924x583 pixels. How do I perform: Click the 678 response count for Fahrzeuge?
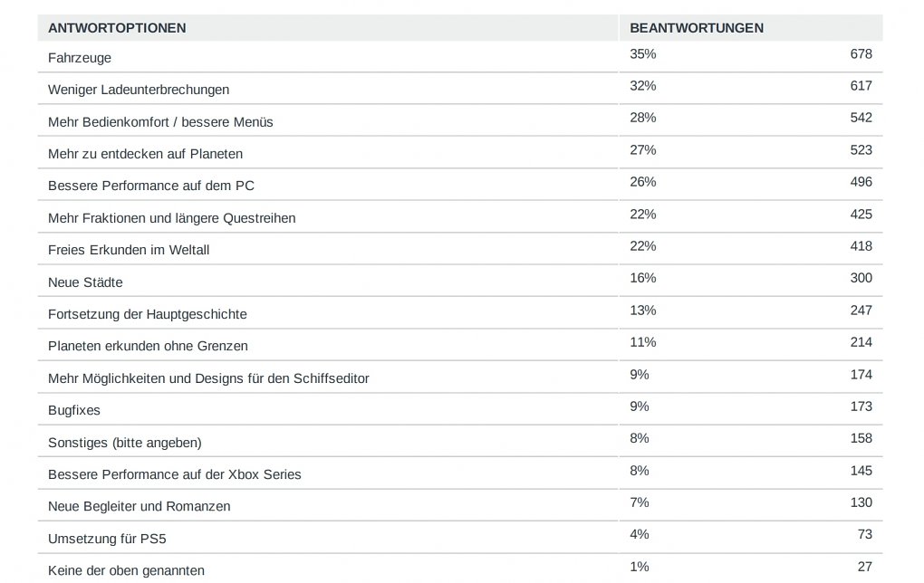(x=861, y=54)
